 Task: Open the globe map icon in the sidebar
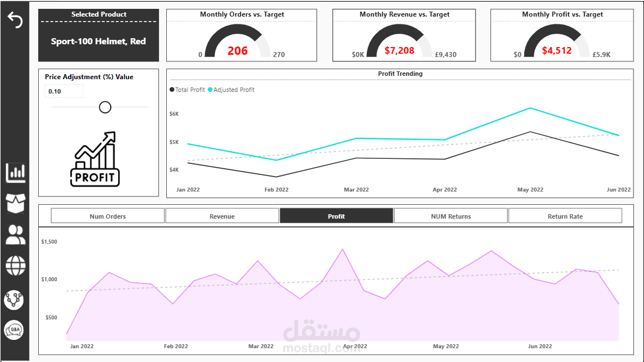pyautogui.click(x=16, y=266)
